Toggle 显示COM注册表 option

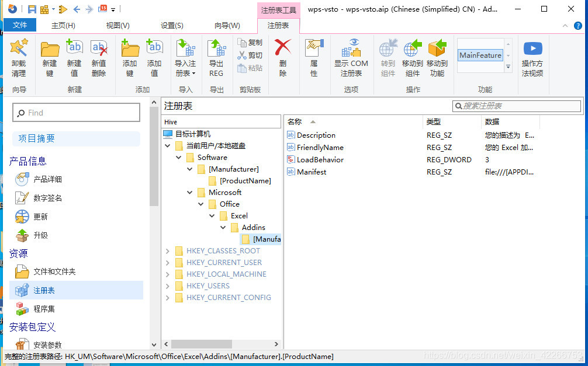(x=351, y=57)
